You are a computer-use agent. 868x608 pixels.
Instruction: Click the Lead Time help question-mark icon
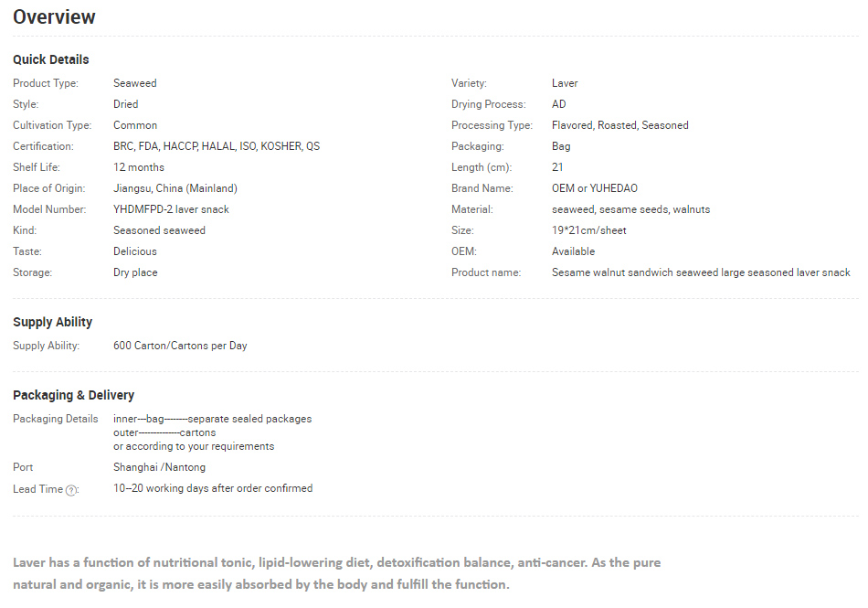(71, 490)
